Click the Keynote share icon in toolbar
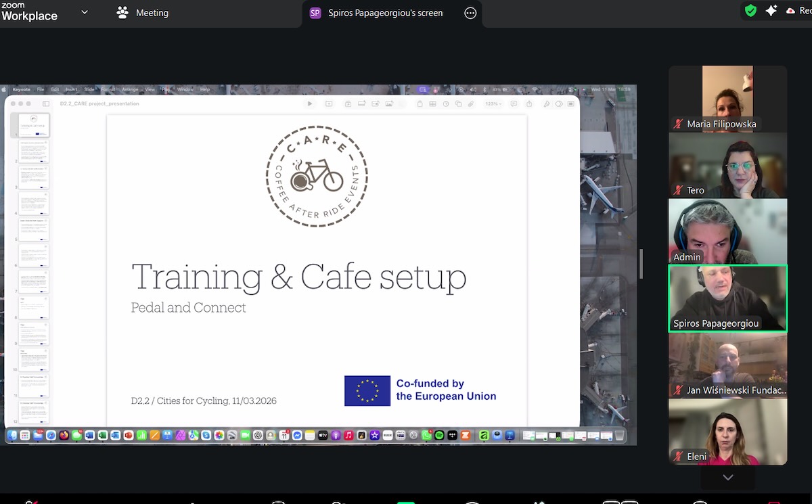Viewport: 812px width, 504px height. pyautogui.click(x=528, y=104)
